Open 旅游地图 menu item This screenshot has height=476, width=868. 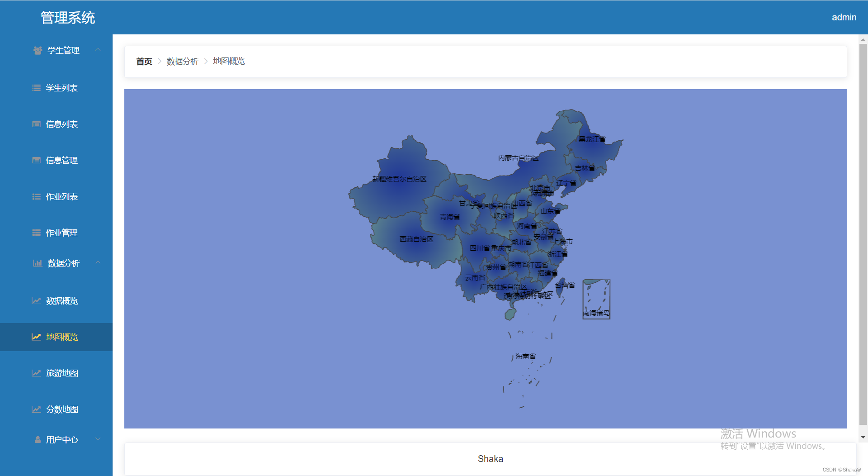click(56, 373)
